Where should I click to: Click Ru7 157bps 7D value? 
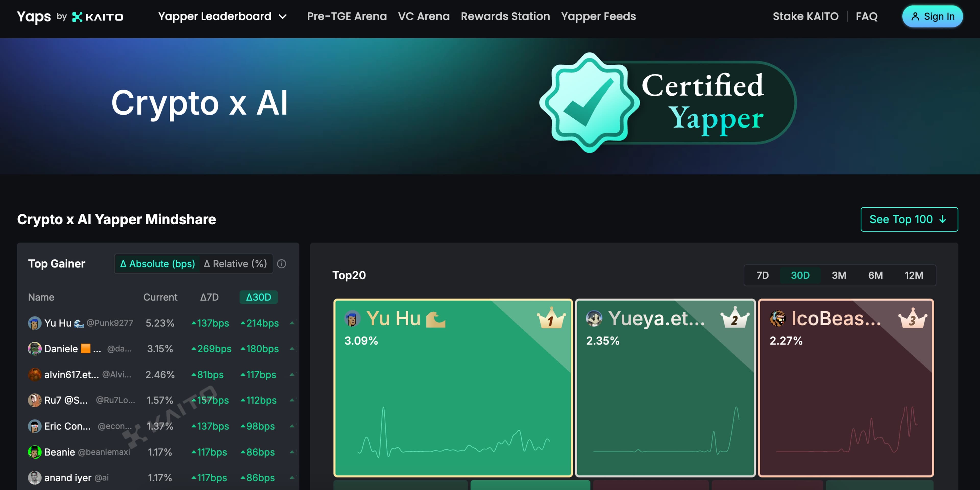210,400
